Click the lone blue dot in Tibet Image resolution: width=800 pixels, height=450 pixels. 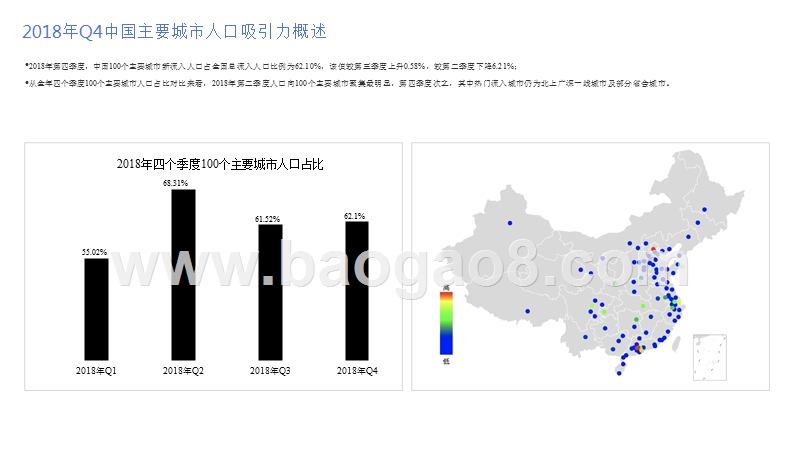(x=528, y=311)
